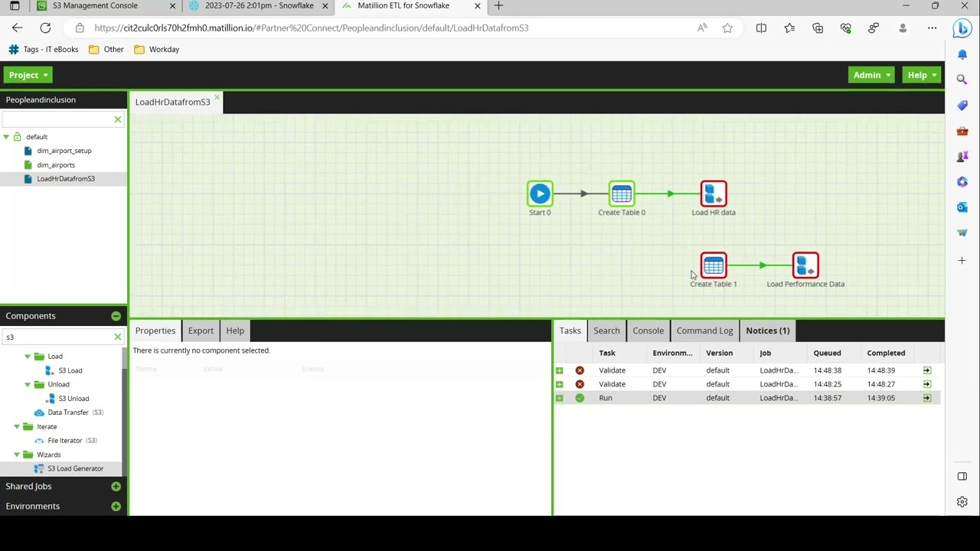
Task: Open dim_airport_setup job in tree
Action: pos(64,151)
